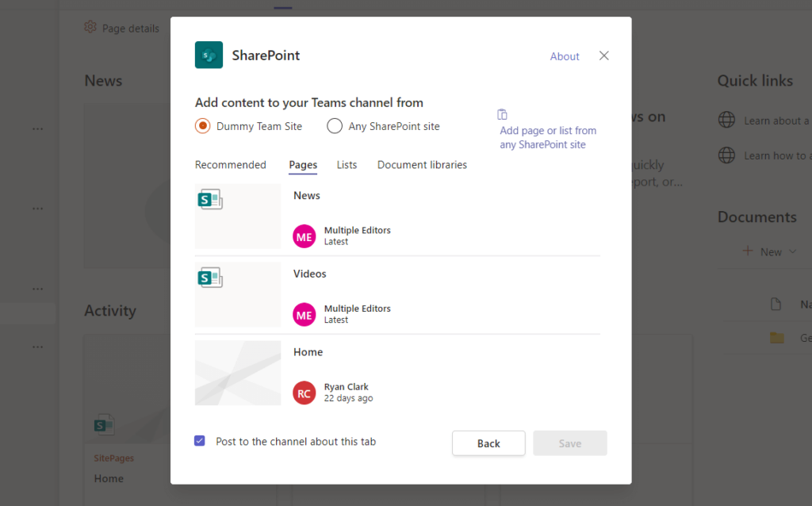Open Page details gear in background page
Viewport: 812px width, 506px height.
[x=90, y=27]
